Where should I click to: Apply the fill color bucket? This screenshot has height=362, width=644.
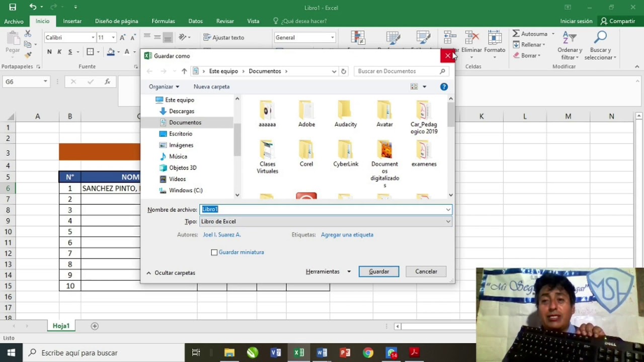click(x=111, y=52)
